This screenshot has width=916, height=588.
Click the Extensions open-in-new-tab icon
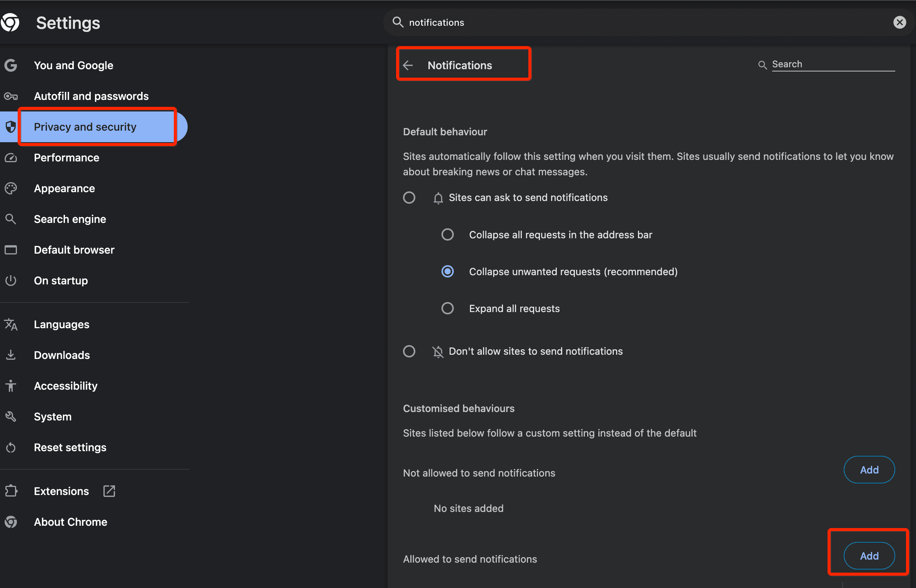[x=109, y=491]
